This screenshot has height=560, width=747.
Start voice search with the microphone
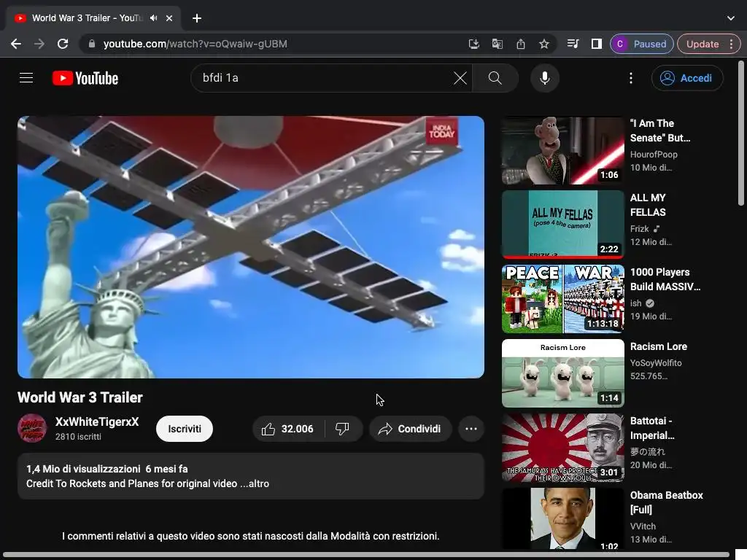pos(544,78)
